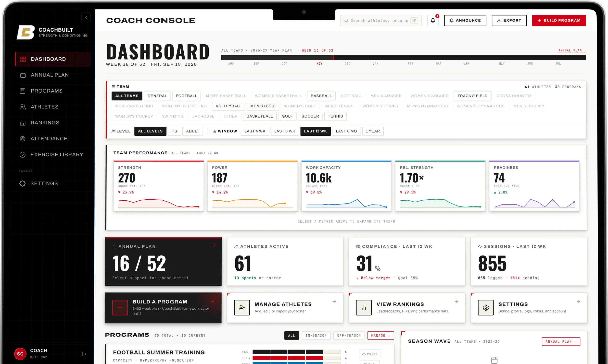Open Settings in the sidebar menu
Viewport: 608px width, 364px height.
(x=53, y=183)
